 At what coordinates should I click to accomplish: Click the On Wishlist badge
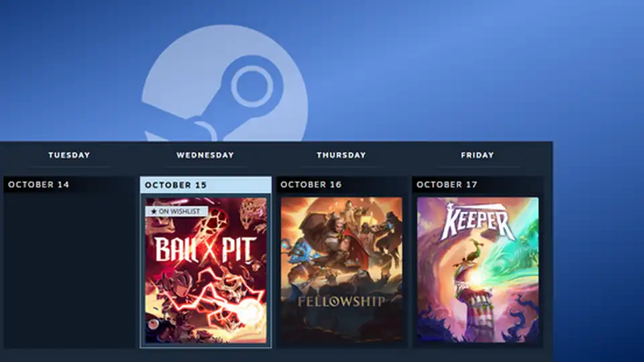(x=177, y=211)
